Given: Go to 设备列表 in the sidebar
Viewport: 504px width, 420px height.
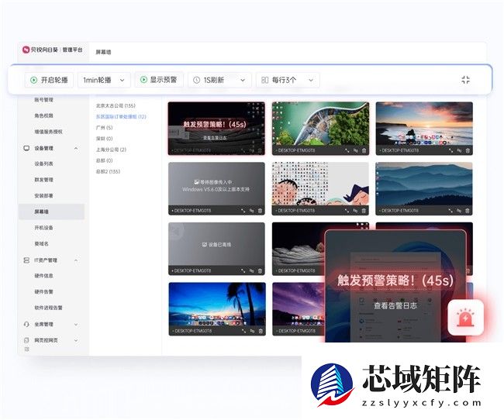Looking at the screenshot, I should 43,164.
